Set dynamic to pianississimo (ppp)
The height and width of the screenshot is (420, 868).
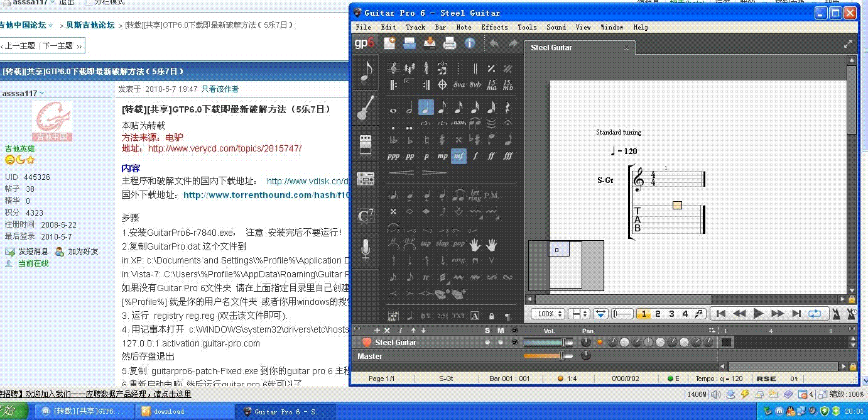pos(394,155)
